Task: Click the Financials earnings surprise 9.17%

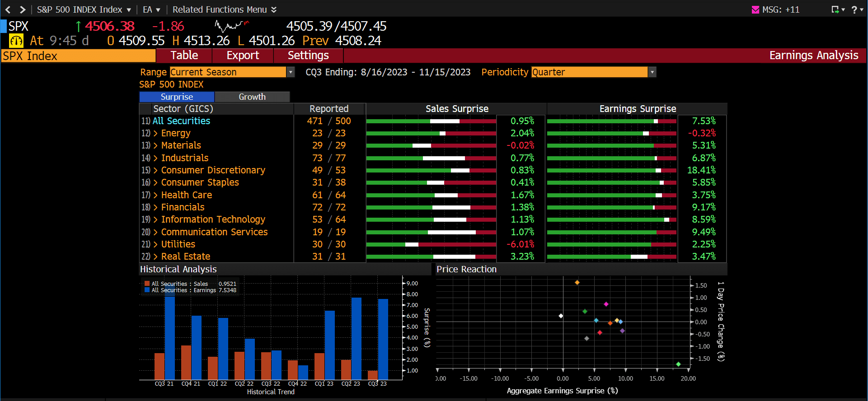Action: click(x=704, y=207)
